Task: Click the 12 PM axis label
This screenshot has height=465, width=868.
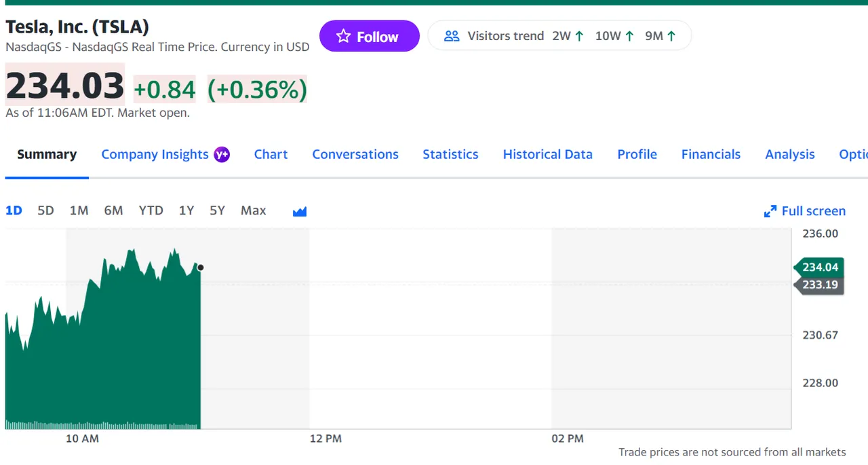Action: (x=325, y=439)
